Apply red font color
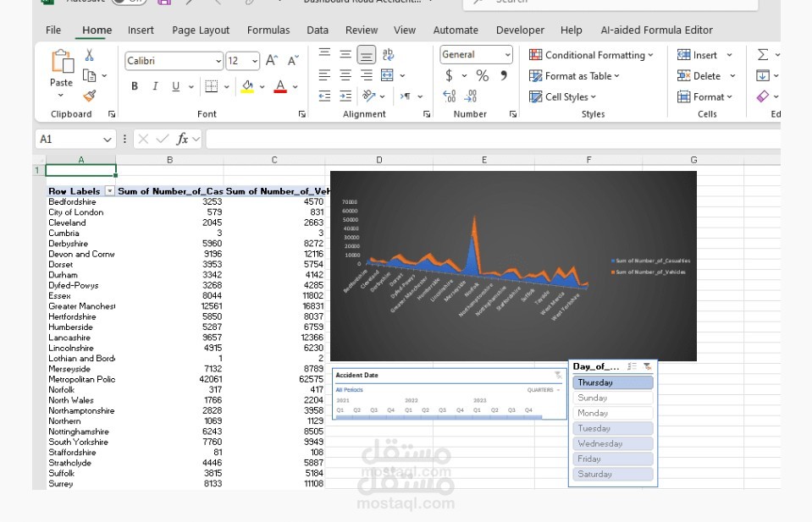The image size is (812, 522). pos(280,86)
